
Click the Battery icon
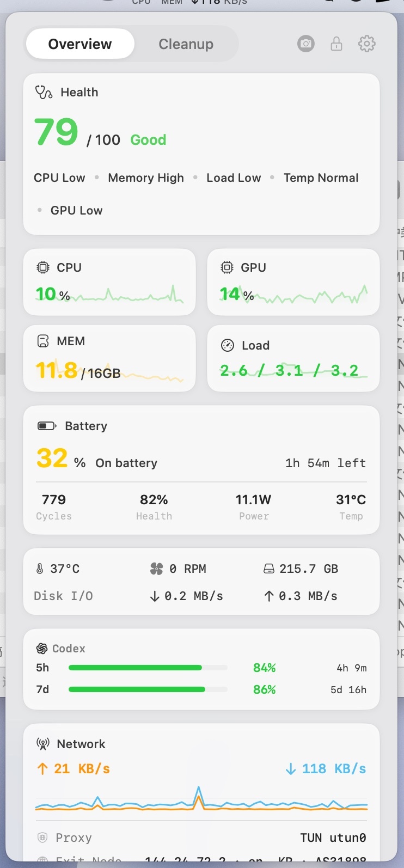click(47, 426)
